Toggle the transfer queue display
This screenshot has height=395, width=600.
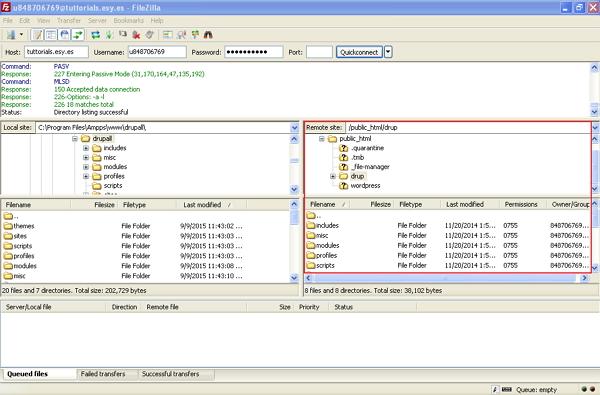[78, 35]
